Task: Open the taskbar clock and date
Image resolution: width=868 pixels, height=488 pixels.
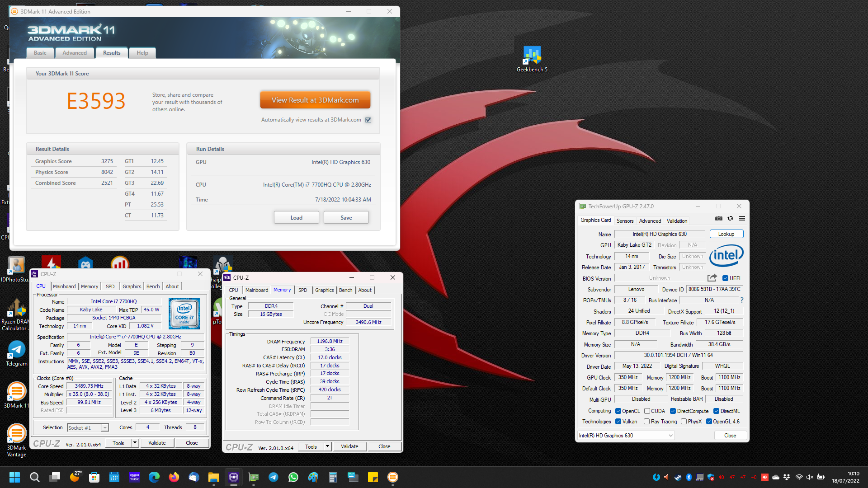Action: pos(845,477)
